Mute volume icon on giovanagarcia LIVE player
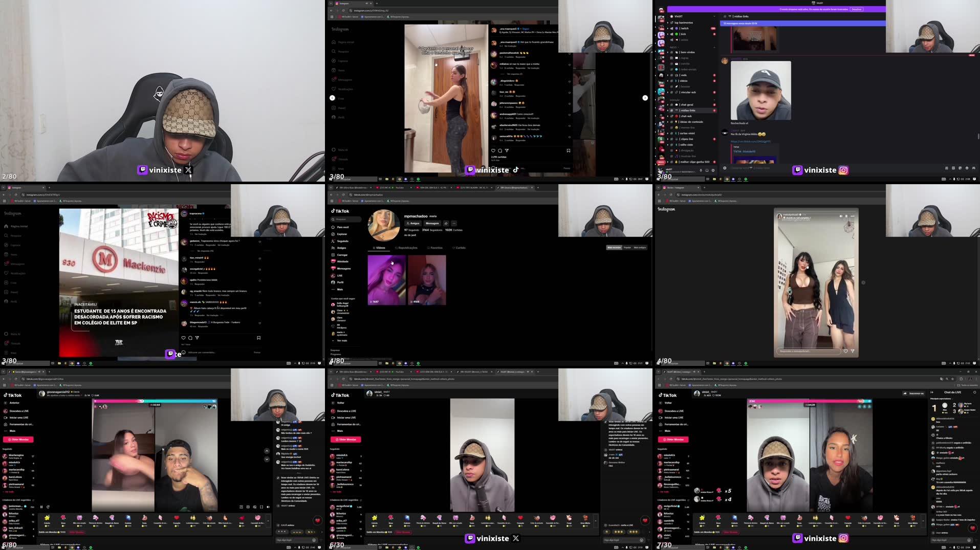The image size is (980, 550). [x=268, y=507]
